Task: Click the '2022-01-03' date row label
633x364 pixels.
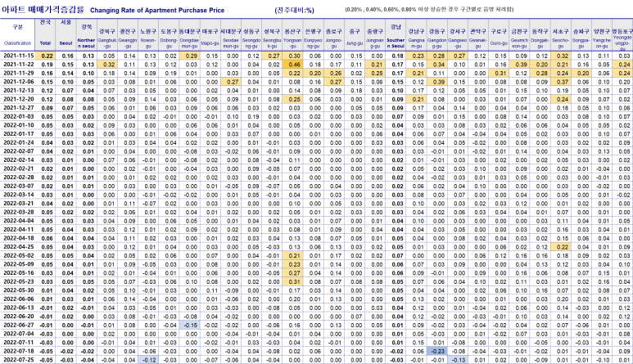Action: [x=18, y=116]
